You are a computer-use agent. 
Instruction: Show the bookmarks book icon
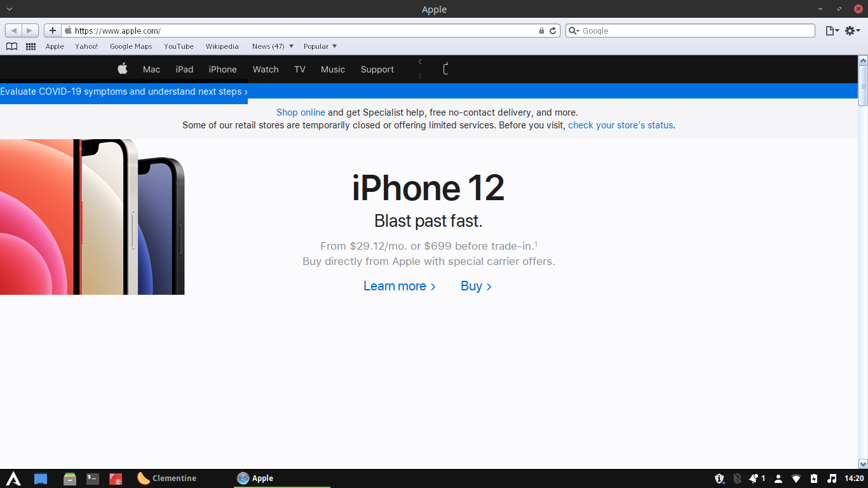pos(11,46)
